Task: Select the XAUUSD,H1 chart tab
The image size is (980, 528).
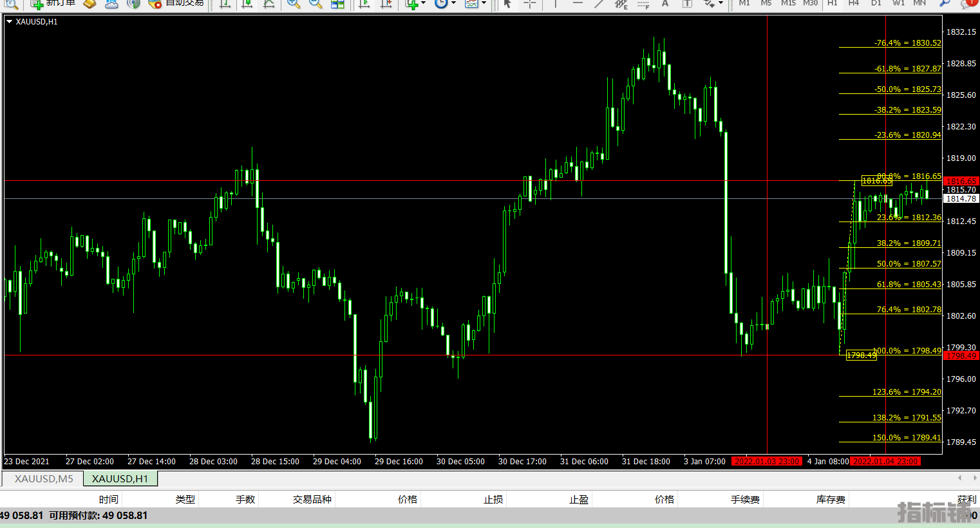Action: pyautogui.click(x=120, y=479)
